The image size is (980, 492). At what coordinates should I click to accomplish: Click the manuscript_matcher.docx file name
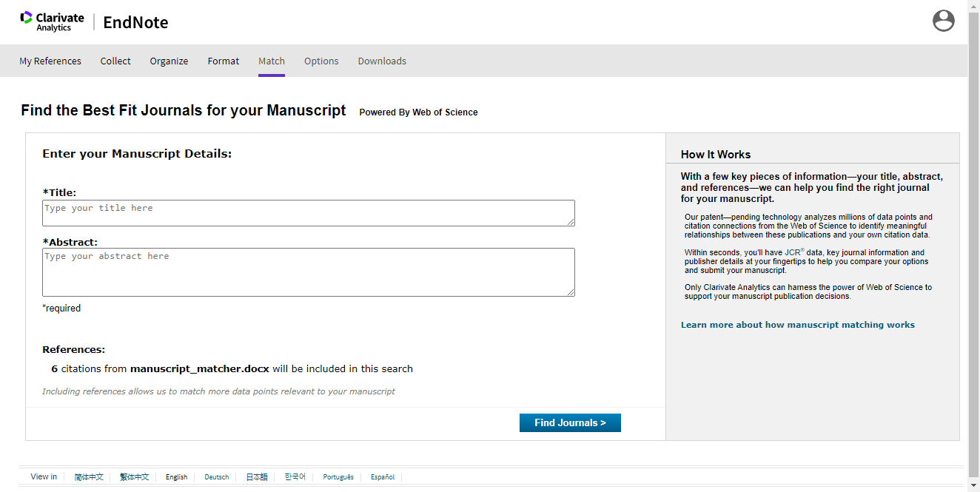coord(200,368)
